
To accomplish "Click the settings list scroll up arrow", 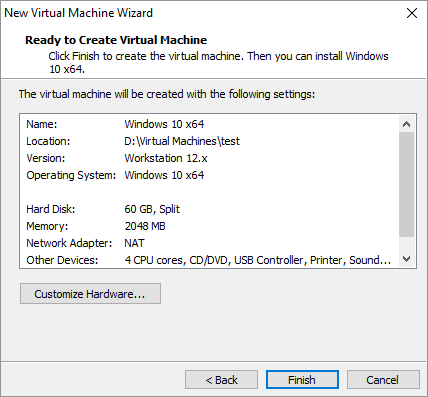I will (x=406, y=124).
